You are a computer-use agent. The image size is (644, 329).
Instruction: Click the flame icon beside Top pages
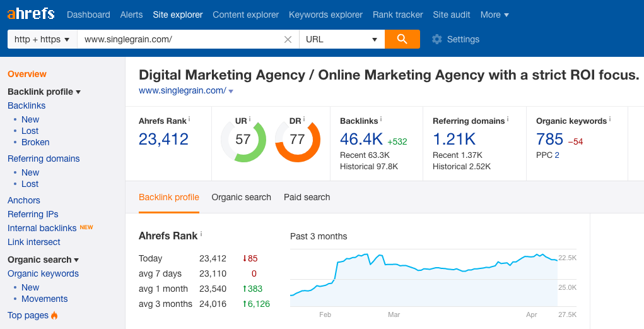[x=54, y=316]
